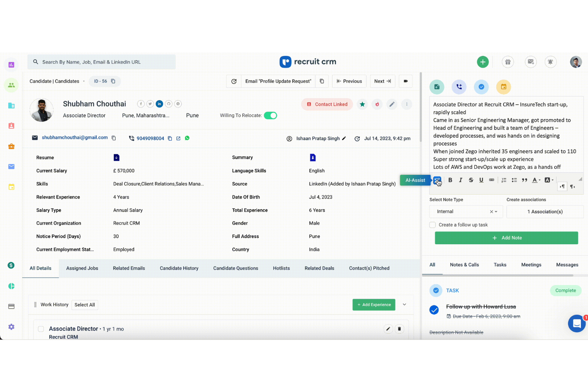Screen dimensions: 588x392
Task: Apply Italic formatting in note editor
Action: [460, 180]
